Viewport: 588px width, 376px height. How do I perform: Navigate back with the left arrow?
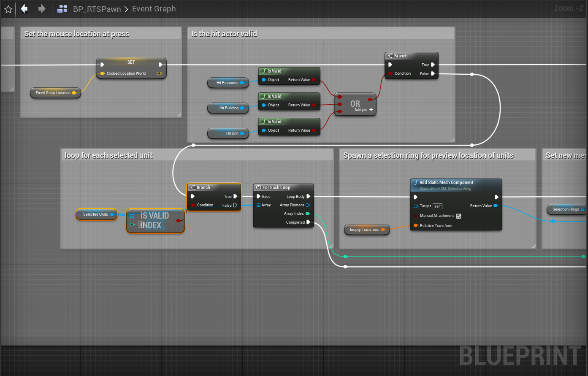pyautogui.click(x=24, y=9)
